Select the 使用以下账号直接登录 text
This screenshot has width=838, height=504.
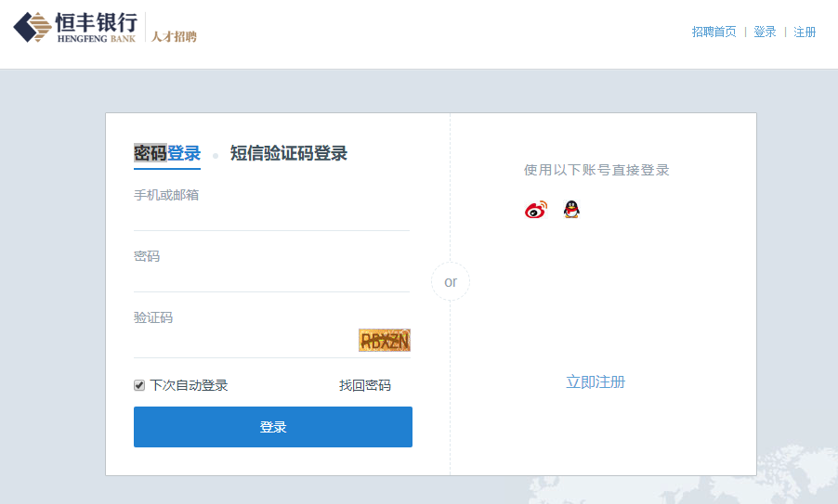coord(596,170)
